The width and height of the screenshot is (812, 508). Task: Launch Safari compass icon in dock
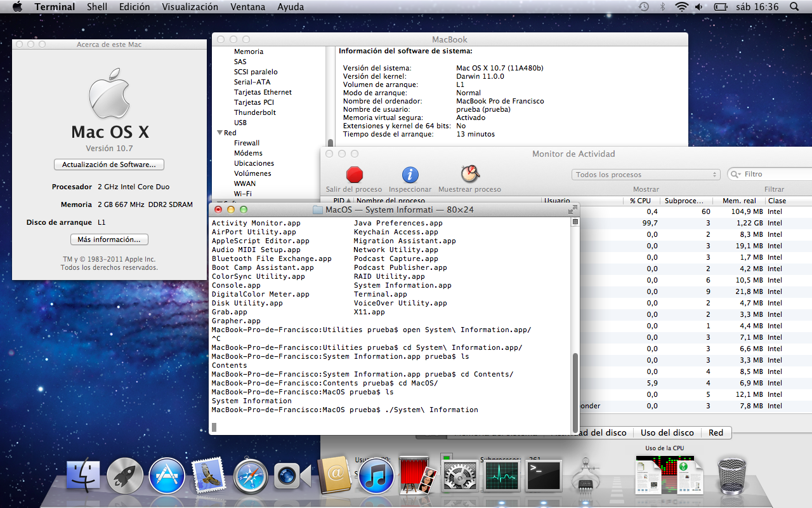click(251, 476)
